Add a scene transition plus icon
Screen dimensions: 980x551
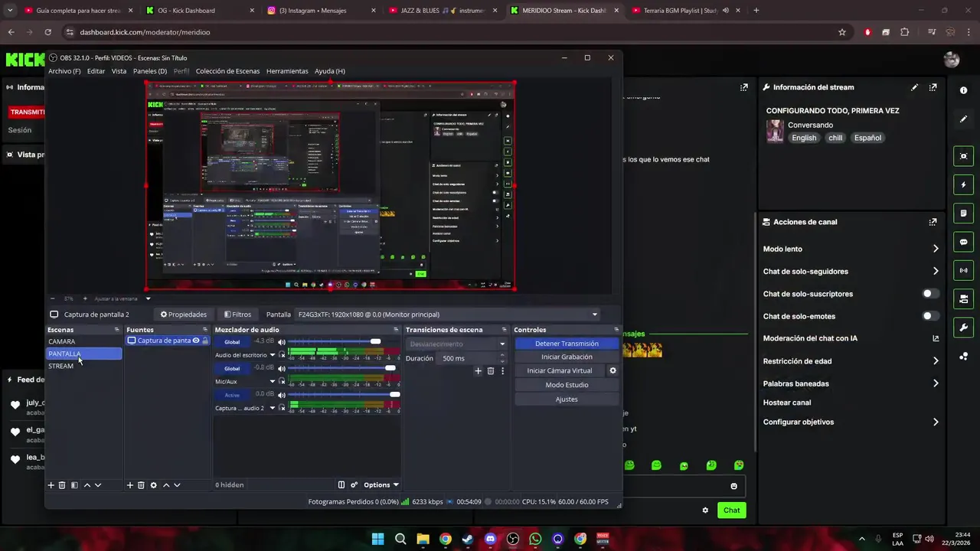478,371
